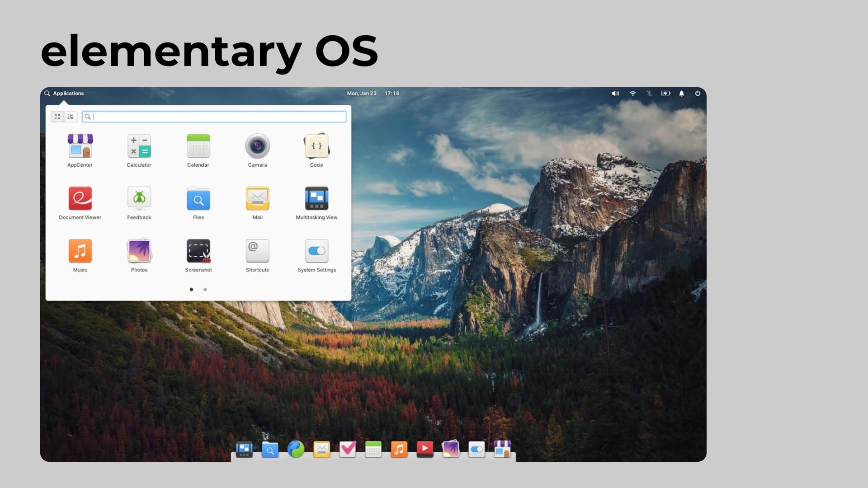868x488 pixels.
Task: Open Music from the dock
Action: (399, 449)
